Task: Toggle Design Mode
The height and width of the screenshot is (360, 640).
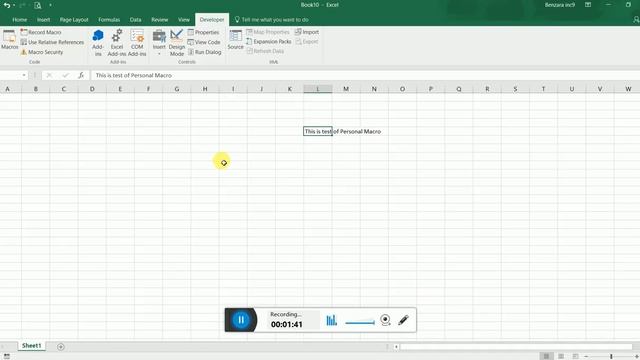Action: (x=177, y=42)
